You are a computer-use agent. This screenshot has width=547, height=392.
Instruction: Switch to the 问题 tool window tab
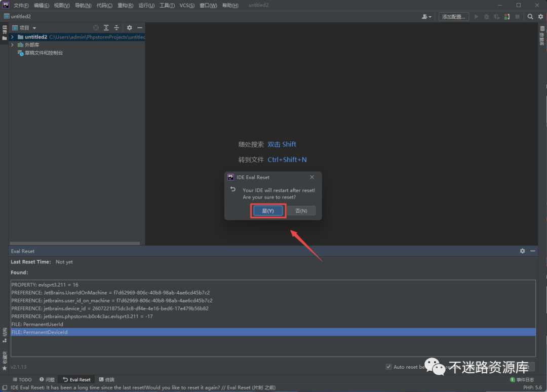pyautogui.click(x=47, y=379)
